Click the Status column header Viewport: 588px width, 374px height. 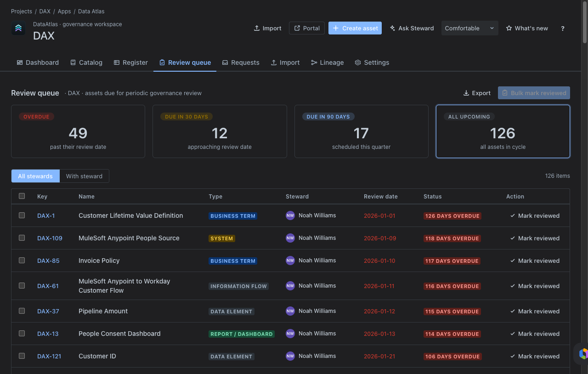(x=433, y=196)
